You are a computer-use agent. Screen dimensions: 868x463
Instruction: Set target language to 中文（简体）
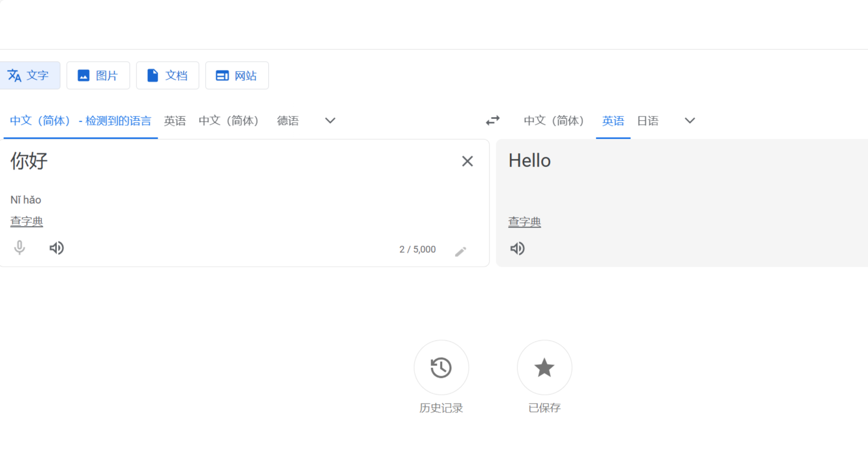tap(554, 121)
